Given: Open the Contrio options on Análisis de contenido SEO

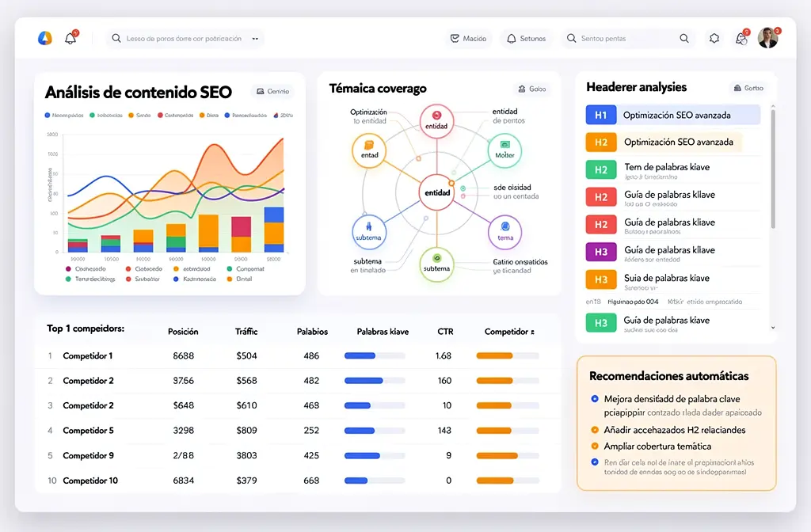Looking at the screenshot, I should pyautogui.click(x=272, y=91).
